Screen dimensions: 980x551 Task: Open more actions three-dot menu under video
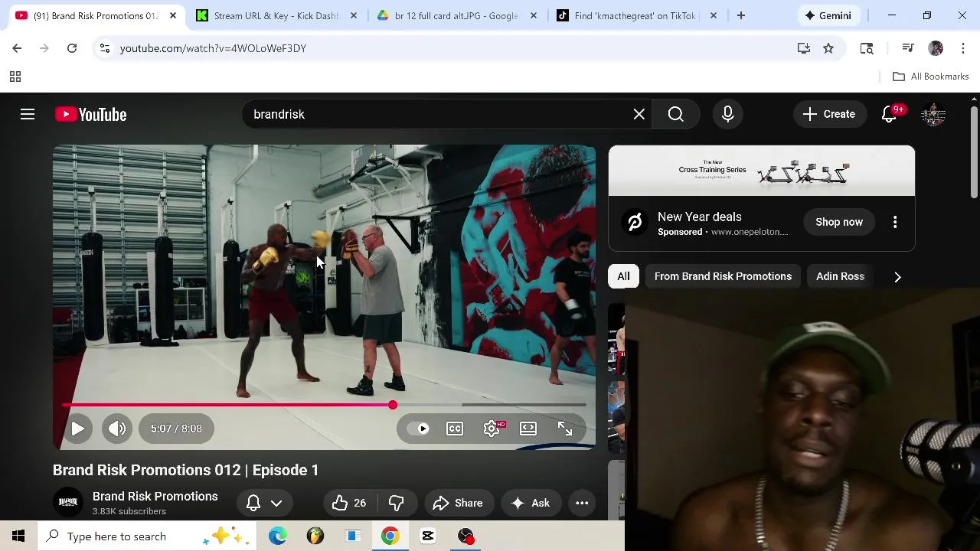(582, 503)
